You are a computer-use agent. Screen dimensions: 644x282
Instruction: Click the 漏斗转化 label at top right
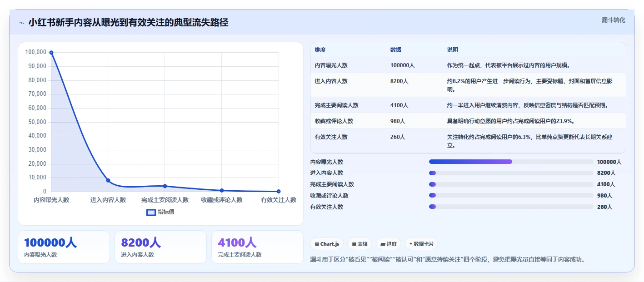click(613, 20)
